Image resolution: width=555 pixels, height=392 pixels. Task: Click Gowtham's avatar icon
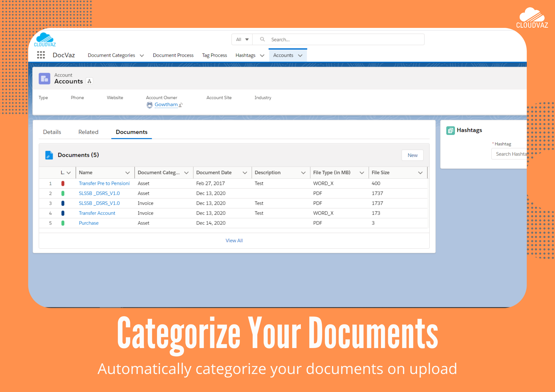tap(150, 104)
